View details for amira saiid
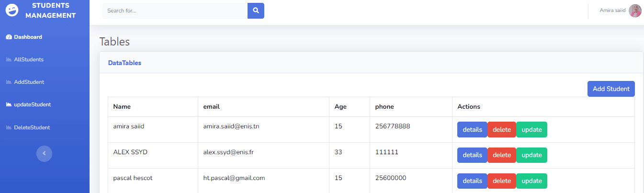 pos(472,129)
